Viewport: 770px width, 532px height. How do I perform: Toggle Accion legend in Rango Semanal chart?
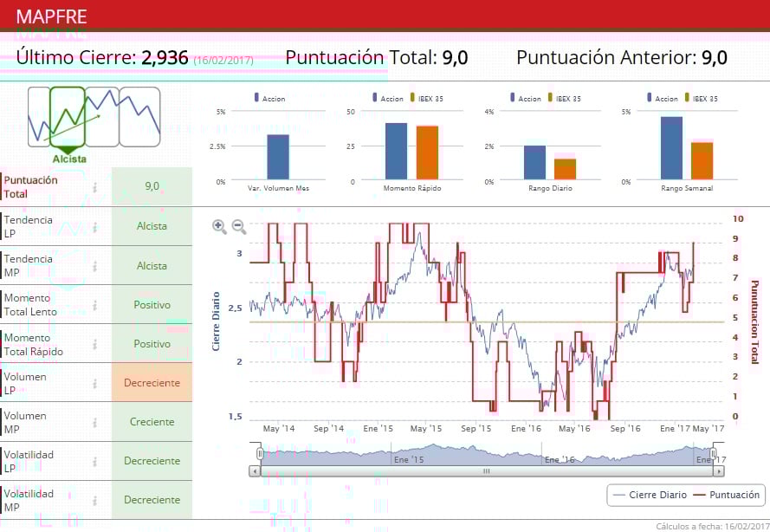point(662,98)
